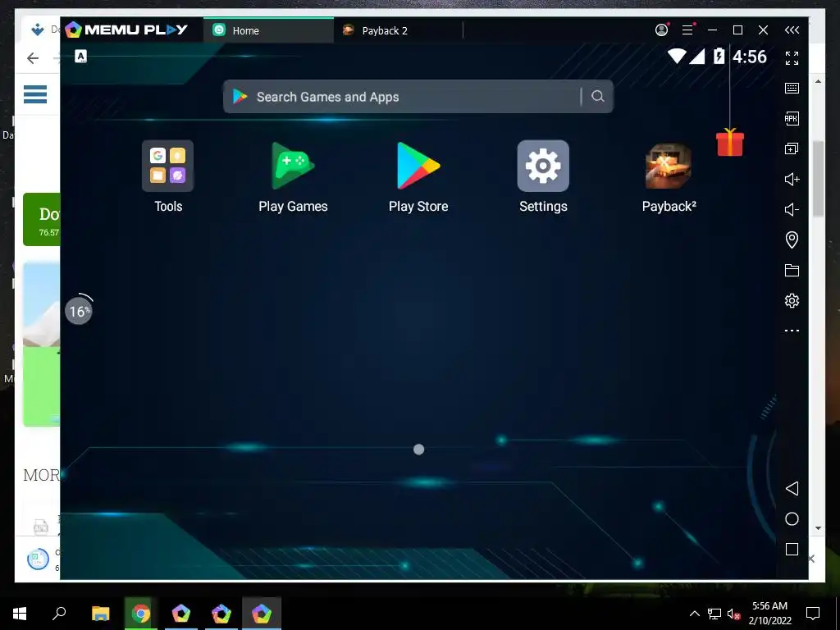Image resolution: width=840 pixels, height=630 pixels.
Task: Click the Android battery status icon
Action: 719,56
